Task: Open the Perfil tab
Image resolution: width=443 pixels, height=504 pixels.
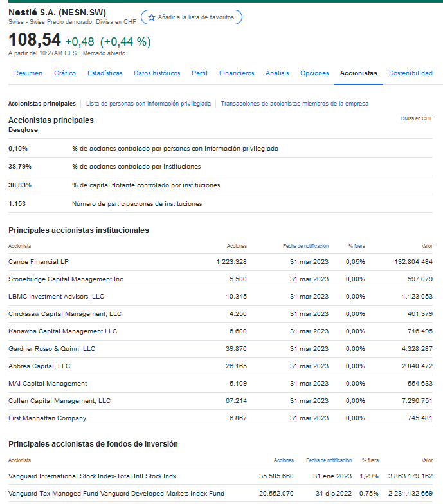Action: tap(200, 73)
